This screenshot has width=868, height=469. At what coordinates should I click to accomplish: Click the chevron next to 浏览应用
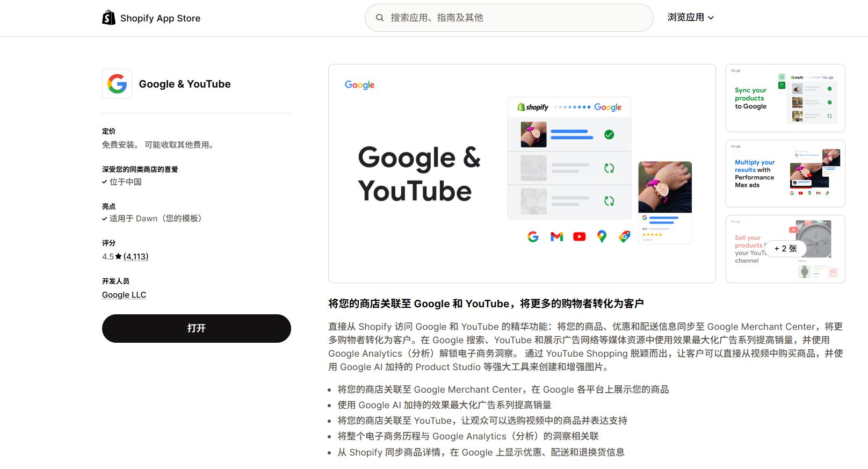click(711, 18)
